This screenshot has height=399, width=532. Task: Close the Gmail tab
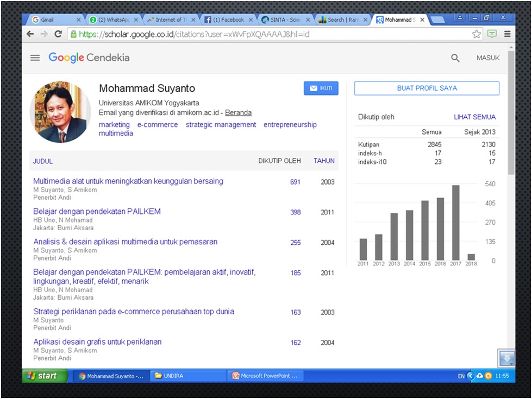pyautogui.click(x=78, y=20)
